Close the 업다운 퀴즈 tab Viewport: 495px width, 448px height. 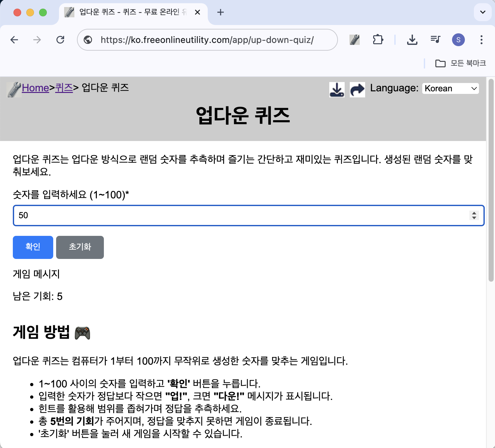tap(197, 12)
